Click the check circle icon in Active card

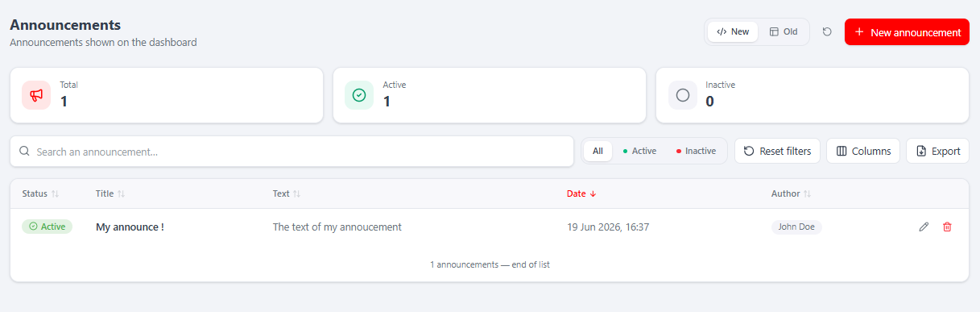(359, 95)
